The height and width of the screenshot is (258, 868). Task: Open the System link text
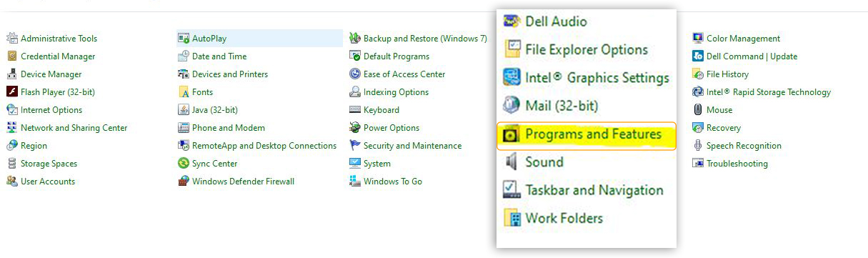point(377,164)
